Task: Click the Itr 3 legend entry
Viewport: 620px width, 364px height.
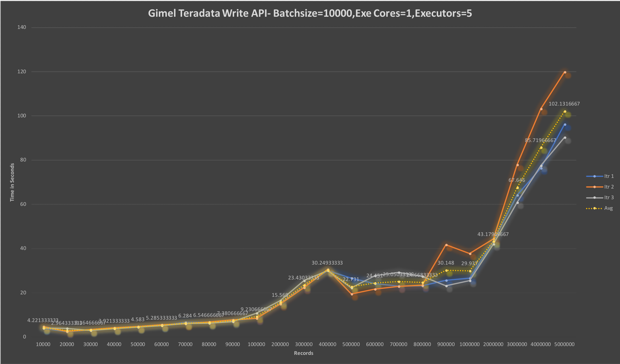Action: pos(600,197)
